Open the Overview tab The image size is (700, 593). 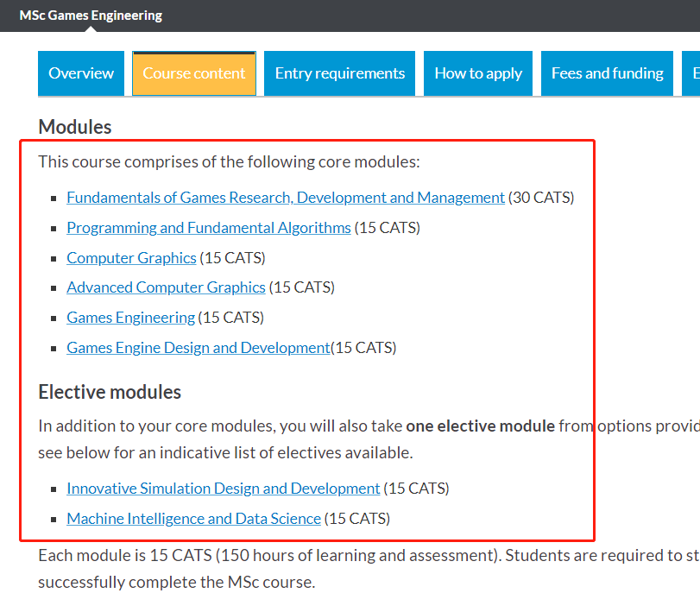[x=81, y=73]
